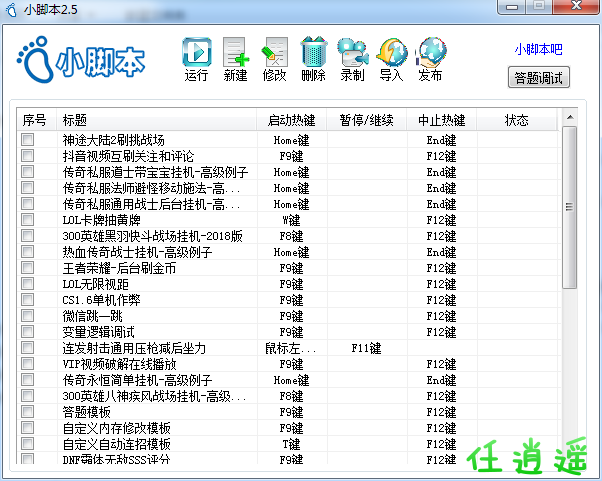This screenshot has height=481, width=602.
Task: Click the 小脚本 footprint logo
Action: pos(81,60)
